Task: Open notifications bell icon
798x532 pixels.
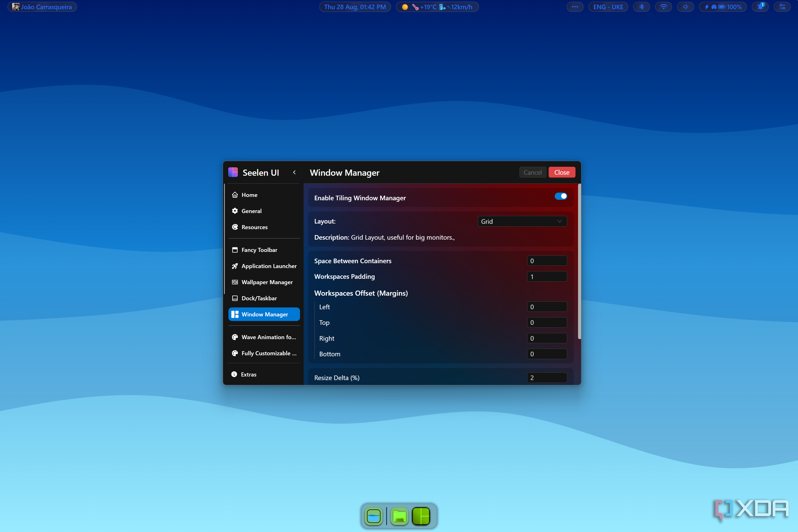Action: pyautogui.click(x=760, y=7)
